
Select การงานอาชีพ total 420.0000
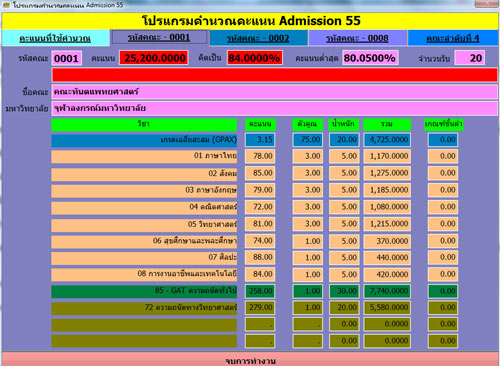(x=387, y=274)
